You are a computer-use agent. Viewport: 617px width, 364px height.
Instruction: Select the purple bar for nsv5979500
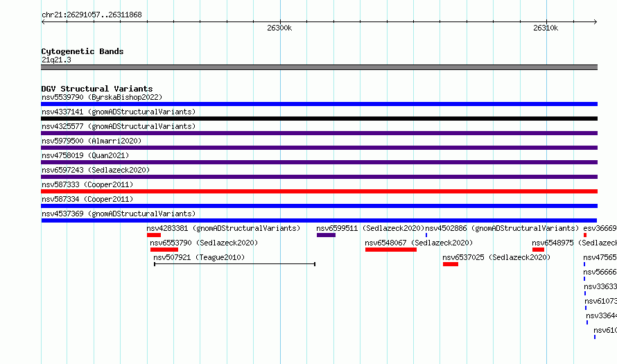point(320,148)
